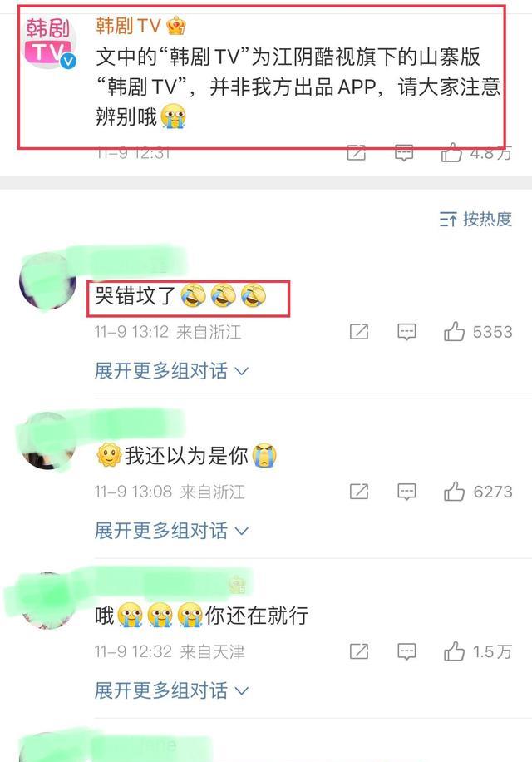Repost the 你还在就行 comment from 天津

click(x=359, y=651)
